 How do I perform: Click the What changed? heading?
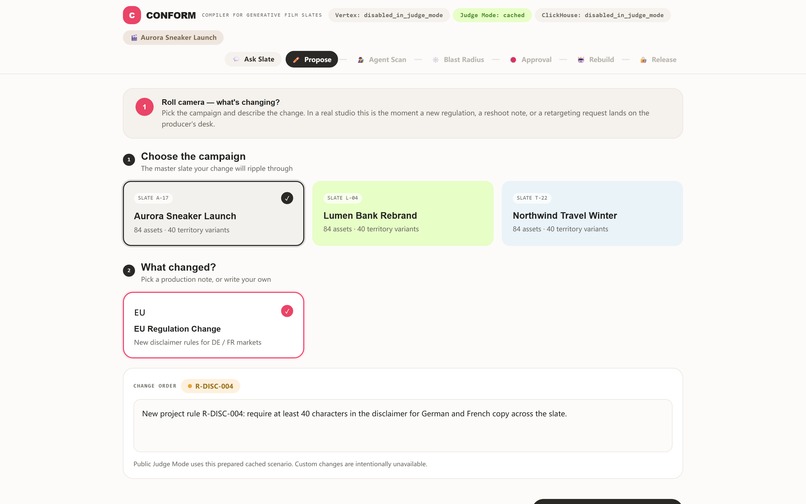click(x=178, y=267)
